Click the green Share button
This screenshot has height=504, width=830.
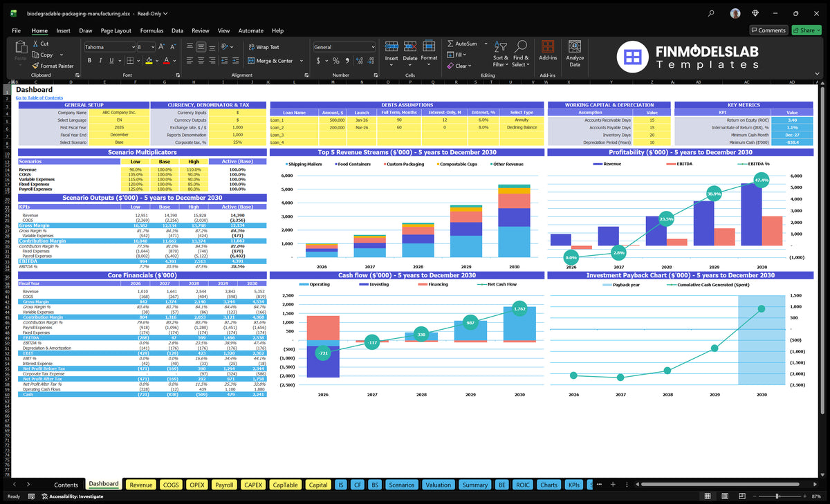[x=806, y=30]
